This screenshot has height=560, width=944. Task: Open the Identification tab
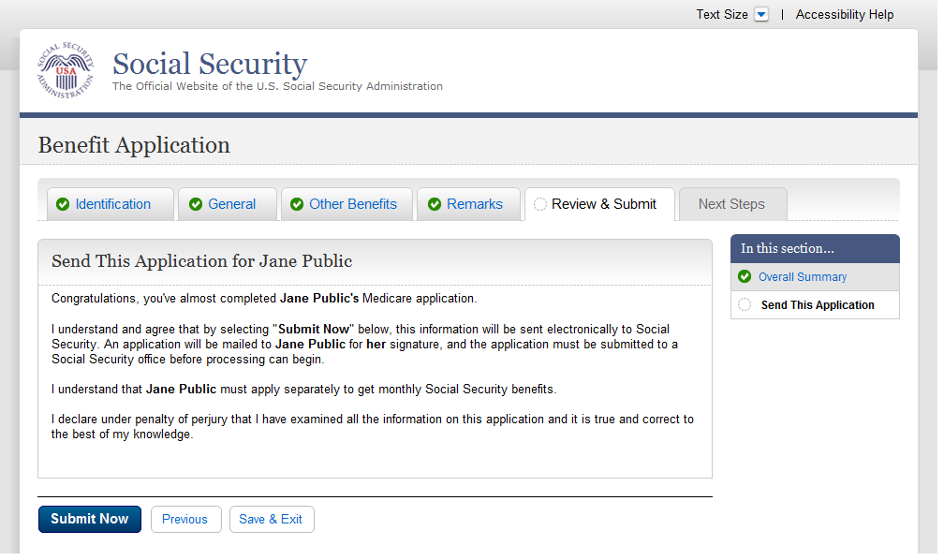tap(112, 204)
